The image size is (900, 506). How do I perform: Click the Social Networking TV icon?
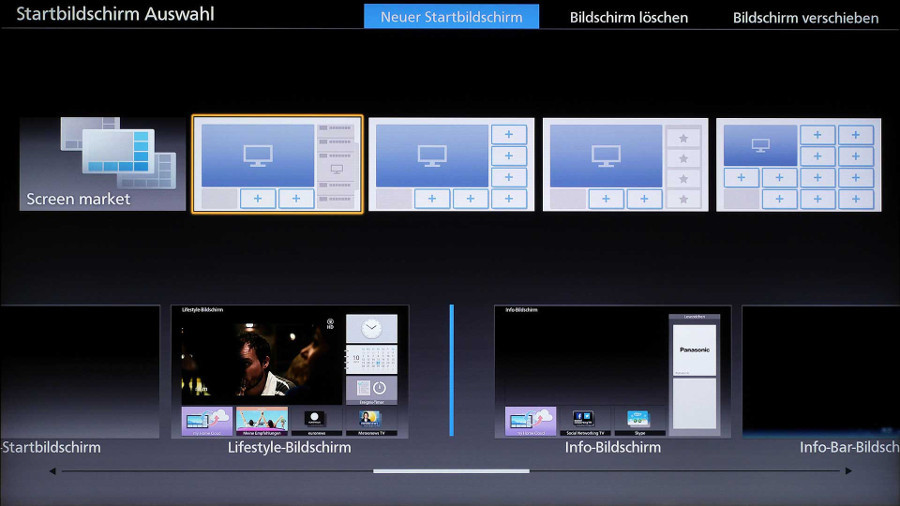click(x=583, y=420)
